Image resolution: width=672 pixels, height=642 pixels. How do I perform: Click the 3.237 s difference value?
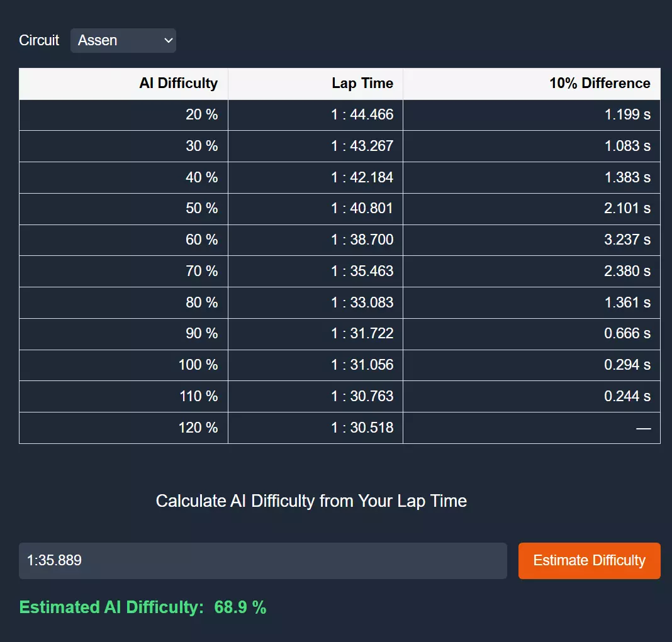point(627,240)
